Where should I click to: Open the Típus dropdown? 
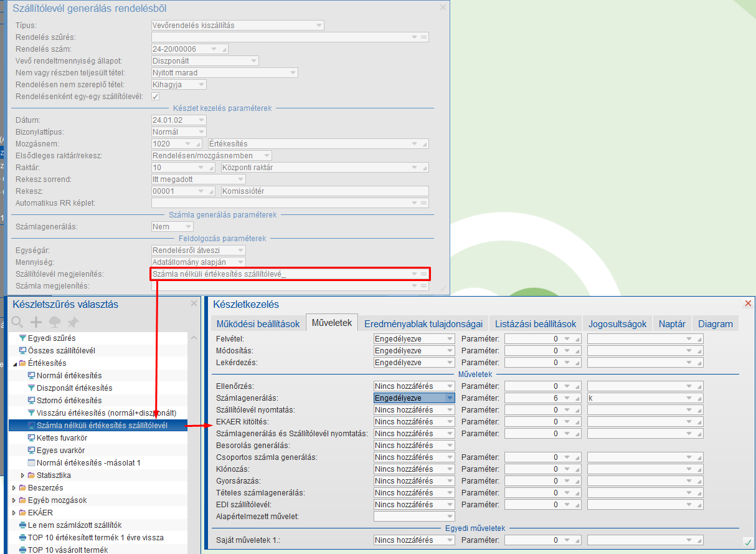[x=319, y=26]
